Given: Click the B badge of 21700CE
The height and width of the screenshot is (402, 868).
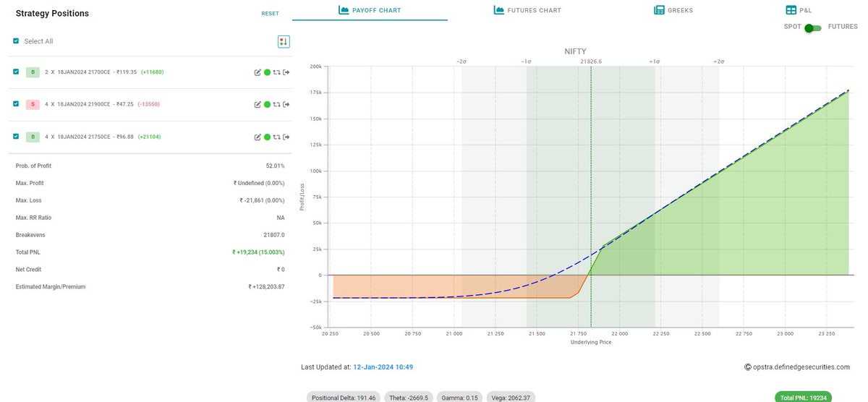Looking at the screenshot, I should pyautogui.click(x=33, y=72).
